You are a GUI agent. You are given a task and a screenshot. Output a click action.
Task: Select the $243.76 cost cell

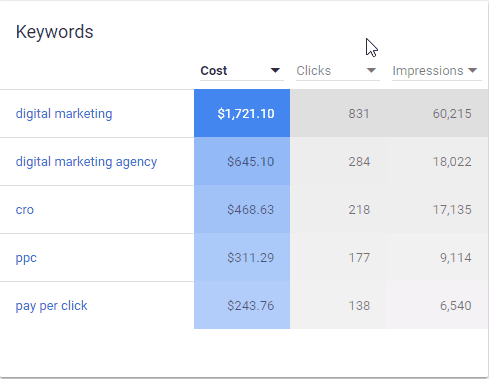point(242,305)
